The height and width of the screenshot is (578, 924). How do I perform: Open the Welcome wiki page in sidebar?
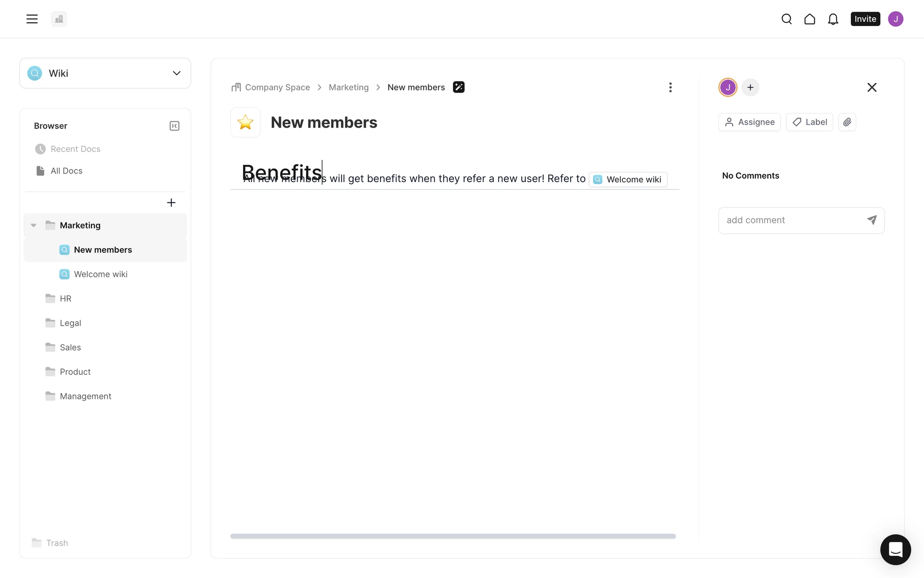tap(101, 274)
